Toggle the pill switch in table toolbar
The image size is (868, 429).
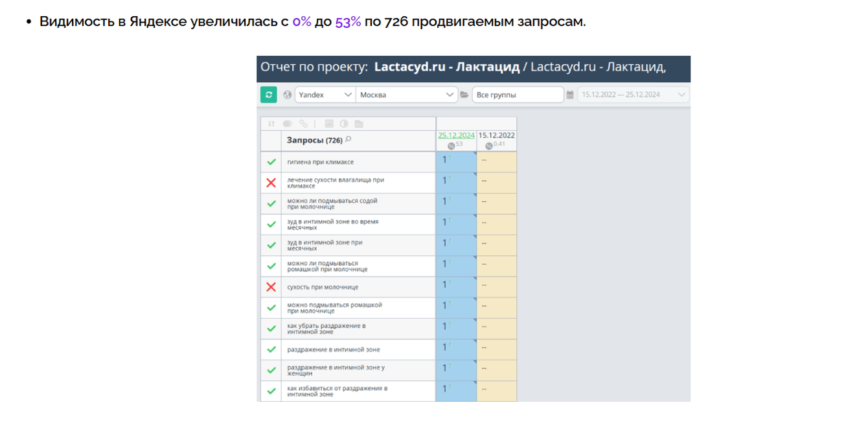point(288,124)
